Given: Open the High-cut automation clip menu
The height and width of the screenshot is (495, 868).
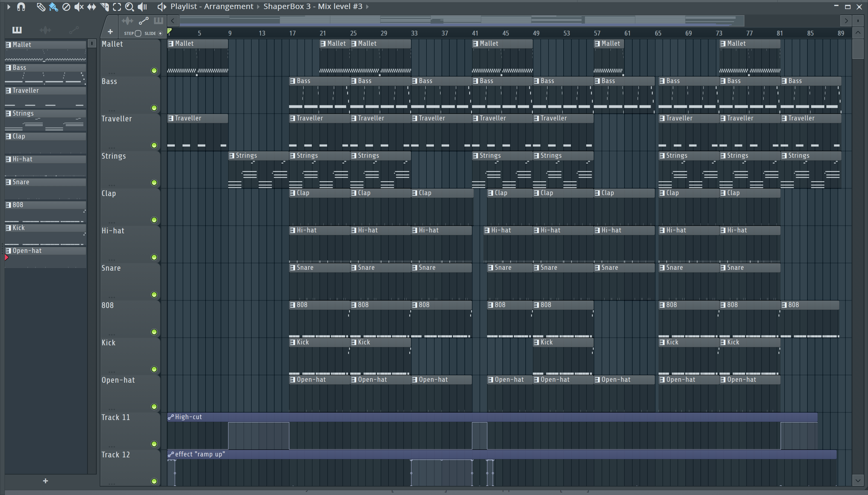Looking at the screenshot, I should point(171,417).
